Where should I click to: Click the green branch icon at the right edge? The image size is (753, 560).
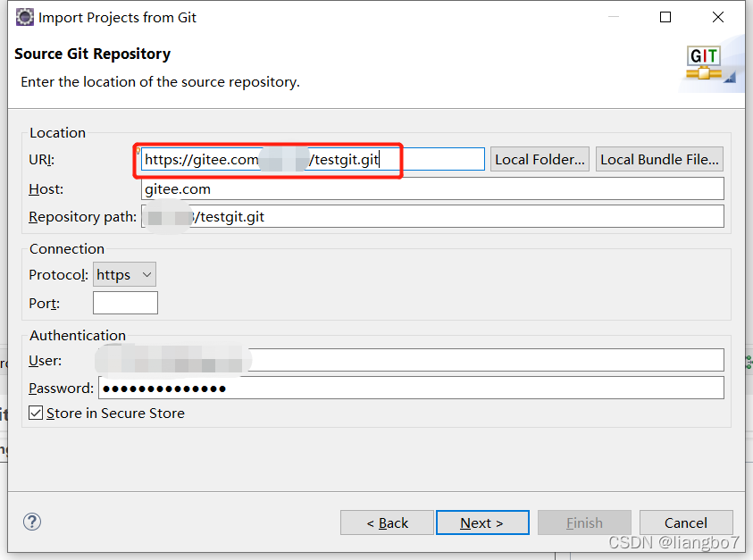(749, 362)
